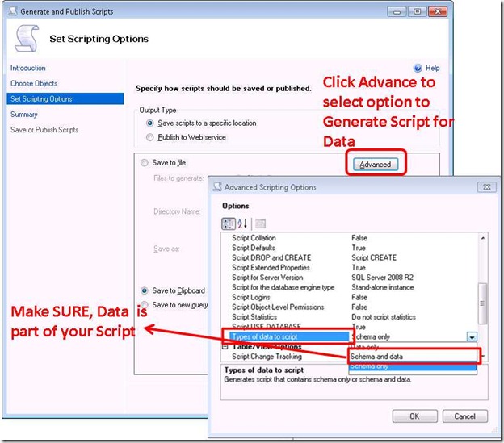Select the Save to file radio button
Viewport: 504px width, 443px height.
tap(145, 163)
